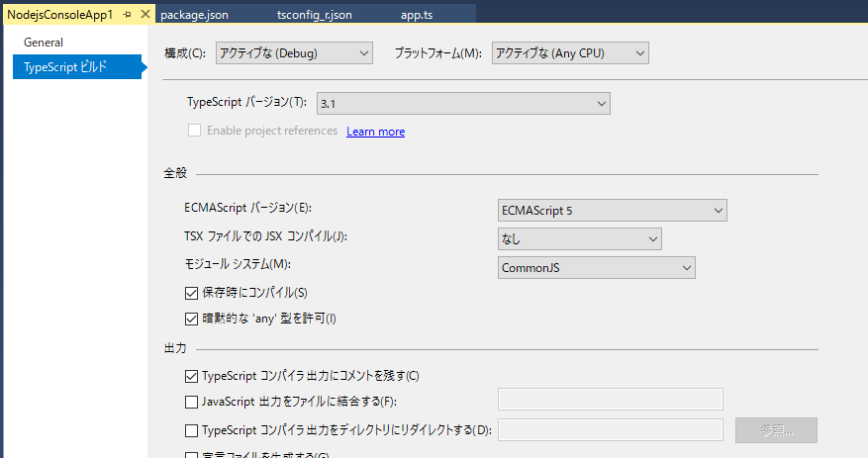
Task: Click the 参照... browse button
Action: point(776,430)
